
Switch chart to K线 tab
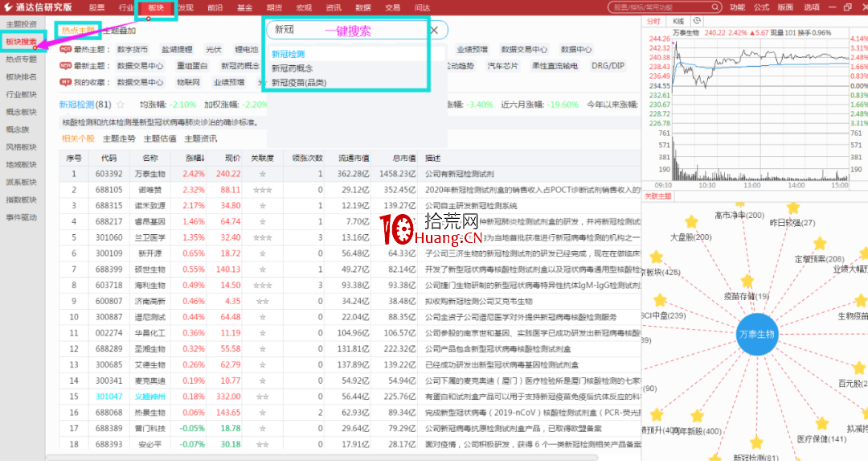(678, 21)
